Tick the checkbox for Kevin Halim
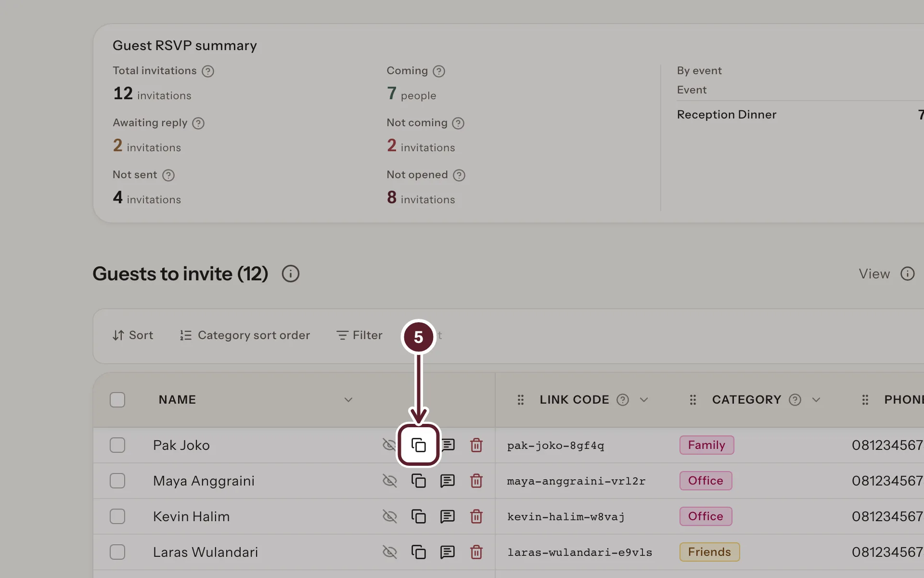Viewport: 924px width, 578px height. pyautogui.click(x=117, y=516)
